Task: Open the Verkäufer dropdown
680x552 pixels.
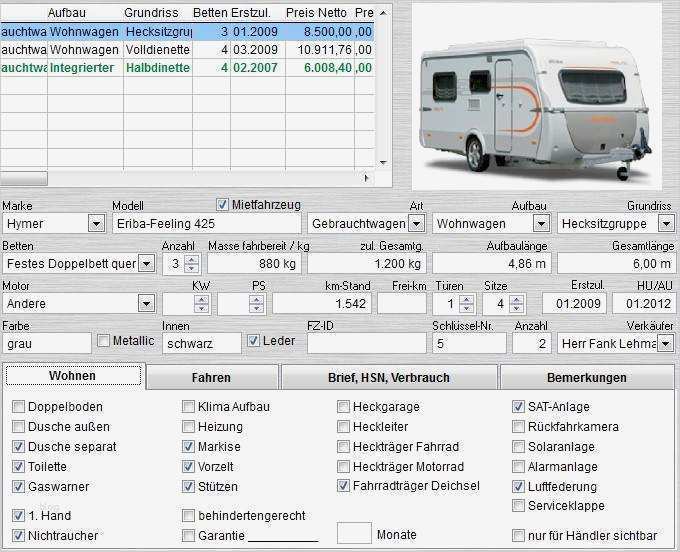Action: tap(666, 343)
